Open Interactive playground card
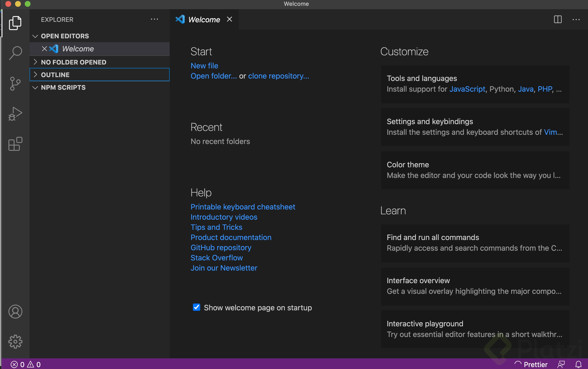Image resolution: width=588 pixels, height=369 pixels. pos(475,329)
